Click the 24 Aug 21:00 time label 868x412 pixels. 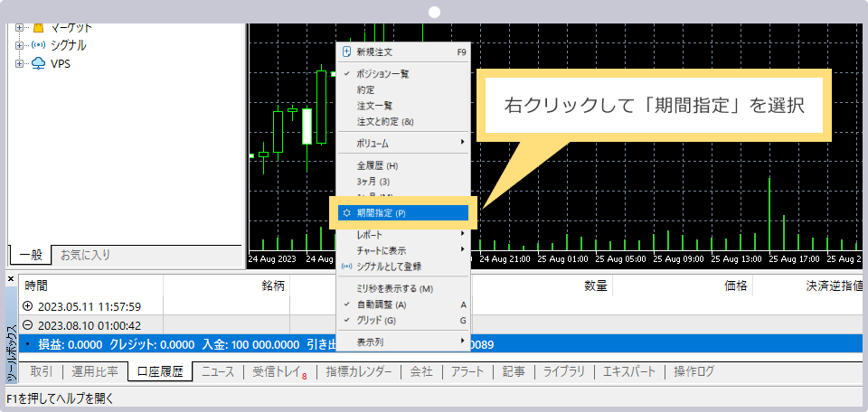click(x=505, y=258)
